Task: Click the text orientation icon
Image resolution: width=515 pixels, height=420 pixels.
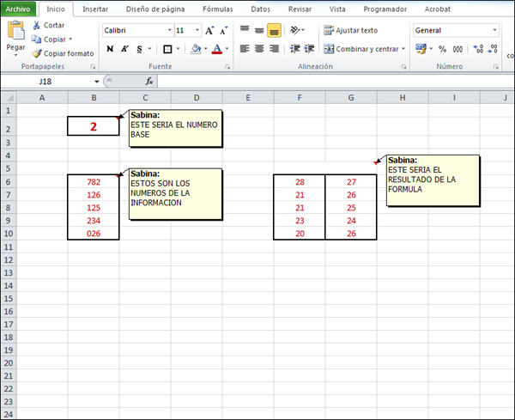Action: pos(297,30)
